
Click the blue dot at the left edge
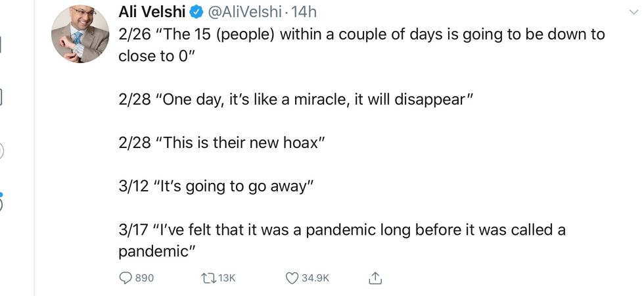click(1, 195)
